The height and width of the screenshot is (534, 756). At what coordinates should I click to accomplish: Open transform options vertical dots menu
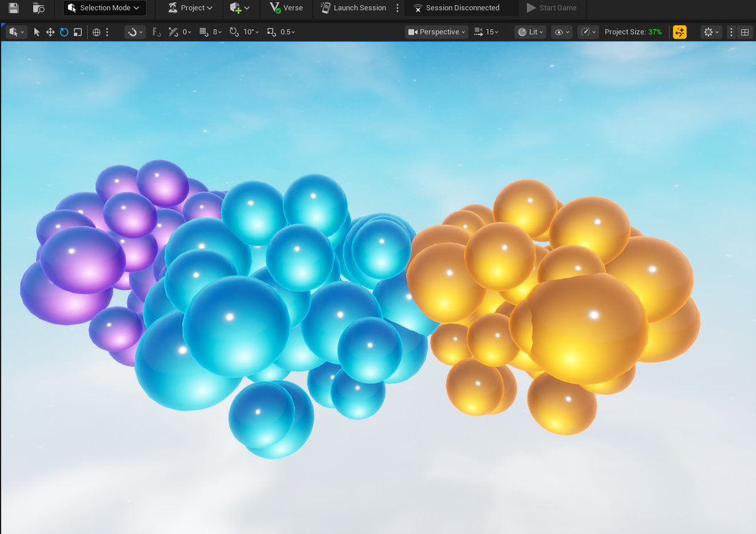coord(107,32)
